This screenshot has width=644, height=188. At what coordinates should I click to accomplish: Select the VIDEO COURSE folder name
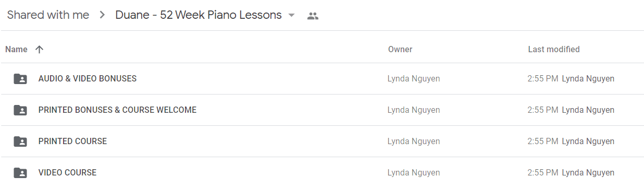pos(67,173)
